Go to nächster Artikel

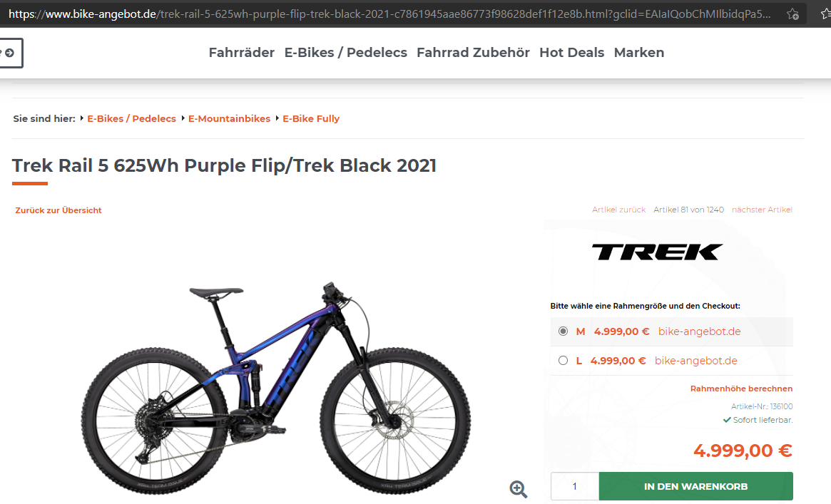[762, 210]
